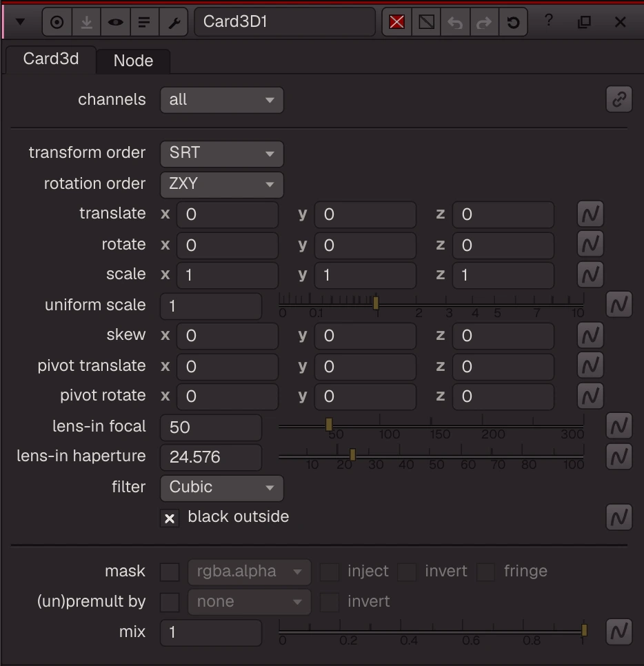Image resolution: width=644 pixels, height=666 pixels.
Task: Click the mix value field
Action: (211, 633)
